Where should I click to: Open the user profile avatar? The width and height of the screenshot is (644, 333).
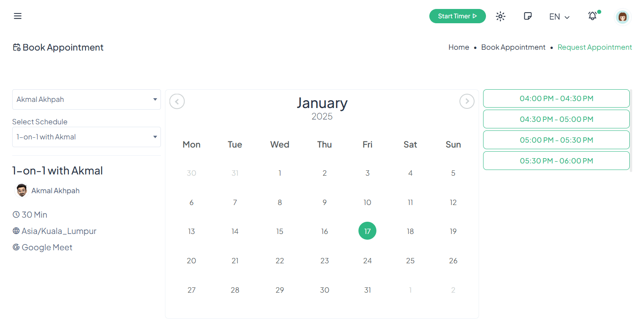622,17
